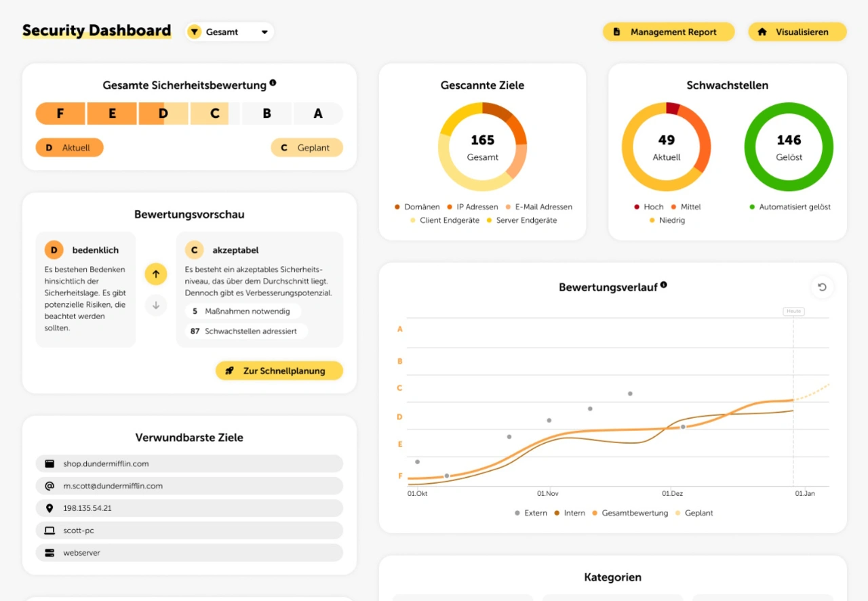Image resolution: width=868 pixels, height=601 pixels.
Task: Click the up arrow in Bewertungsvorschau
Action: [155, 274]
